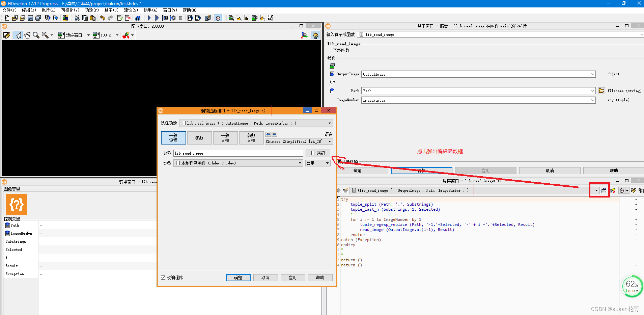Screen dimensions: 644x315
Task: Open the draw color dropdown arrow
Action: [x=132, y=35]
